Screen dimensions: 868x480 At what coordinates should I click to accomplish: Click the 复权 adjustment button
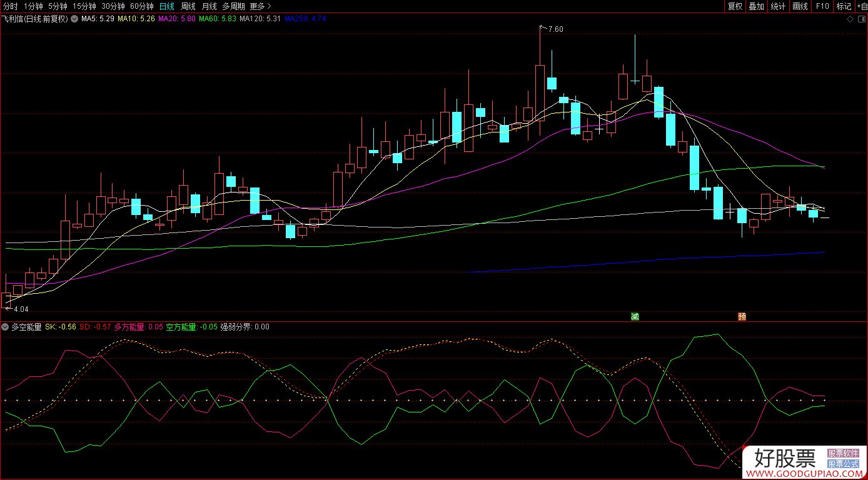click(735, 6)
